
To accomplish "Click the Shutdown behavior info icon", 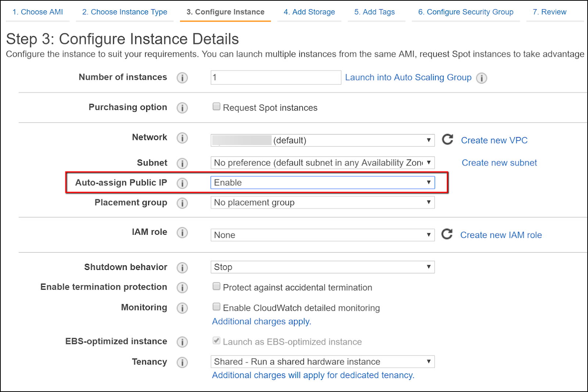I will (x=182, y=268).
